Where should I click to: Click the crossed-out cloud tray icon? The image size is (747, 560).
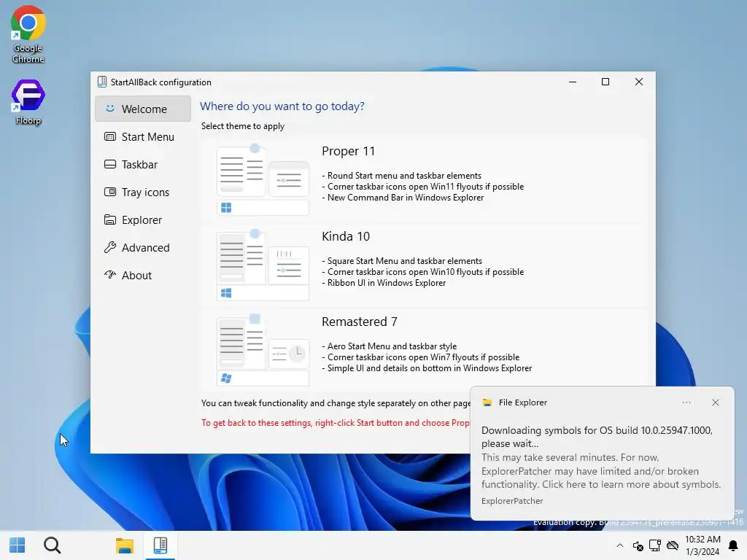(x=673, y=545)
